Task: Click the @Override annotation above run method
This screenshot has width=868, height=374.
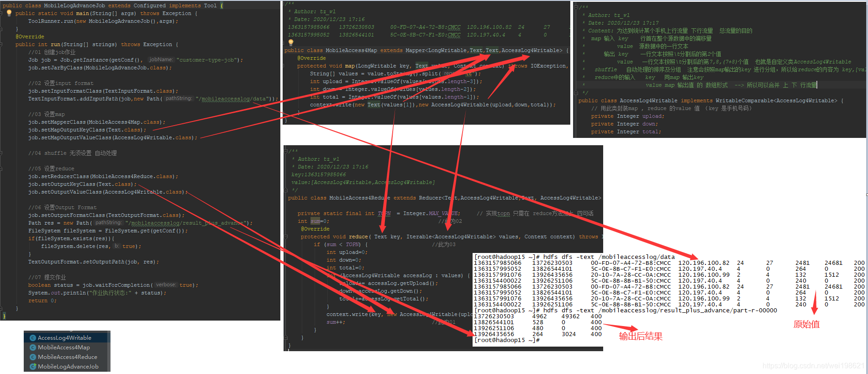Action: (x=30, y=37)
